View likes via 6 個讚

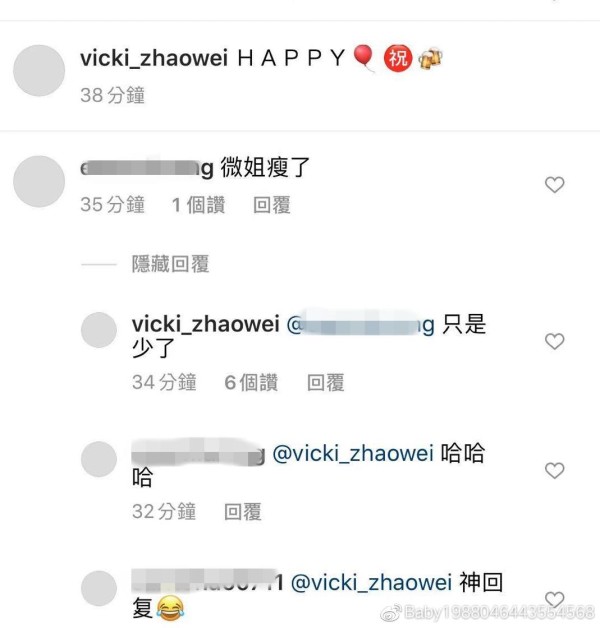(x=251, y=382)
